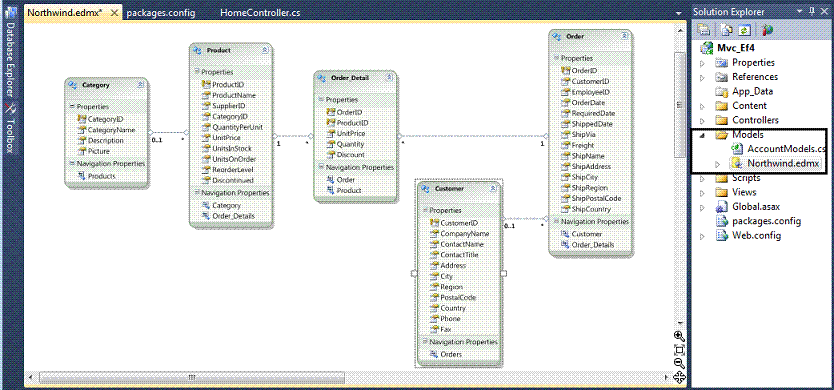The image size is (834, 390).
Task: Select Customer navigation property in Order
Action: pos(587,234)
